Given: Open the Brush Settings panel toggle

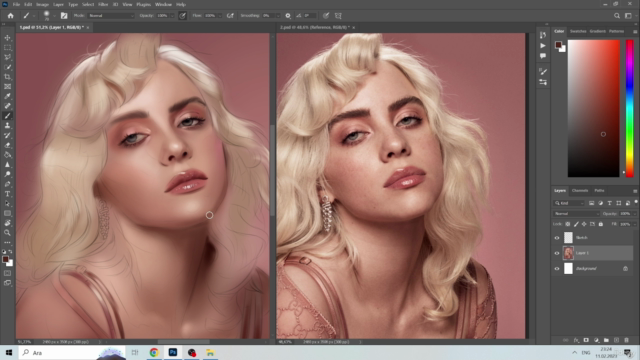Looking at the screenshot, I should point(64,16).
